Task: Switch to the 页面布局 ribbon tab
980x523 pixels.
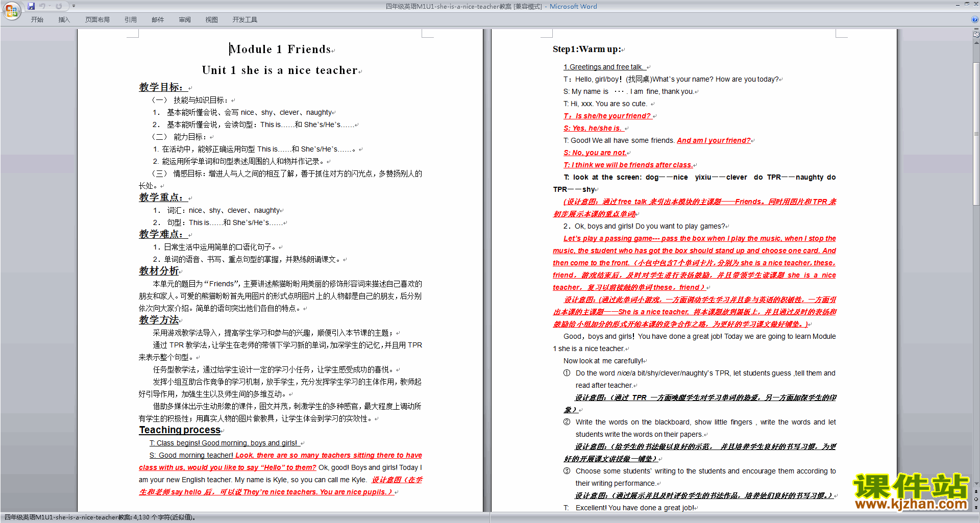Action: click(x=97, y=20)
